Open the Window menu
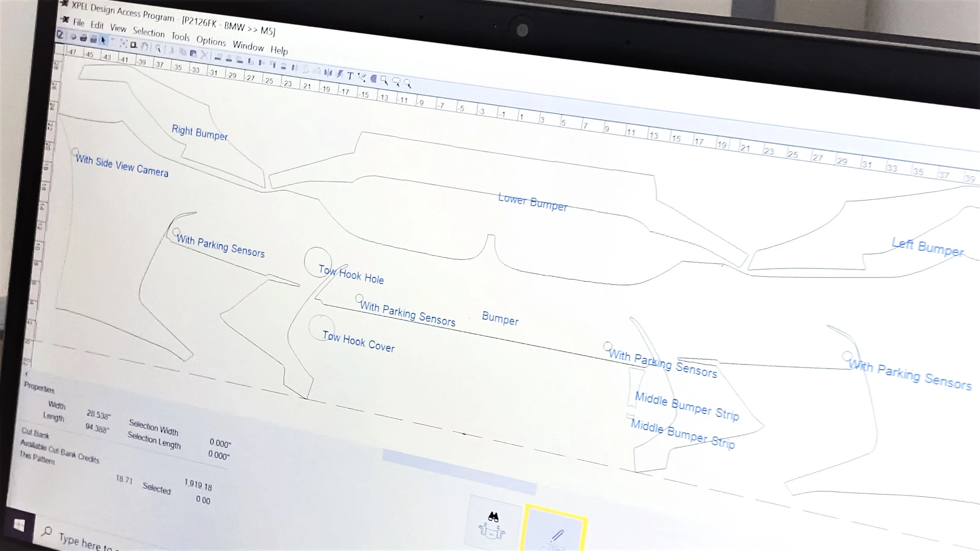 (x=248, y=46)
